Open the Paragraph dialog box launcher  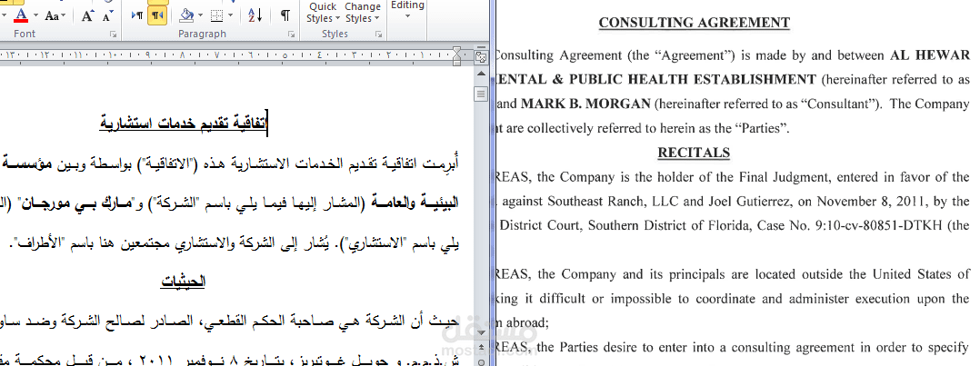(292, 35)
